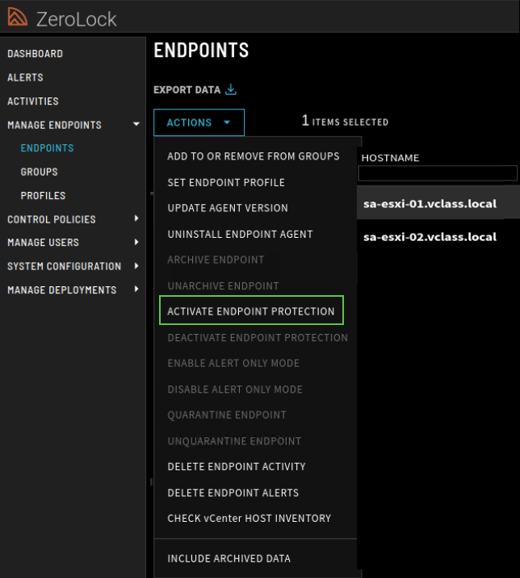The image size is (520, 578).
Task: Choose Check vCenter Host Inventory
Action: pos(249,518)
